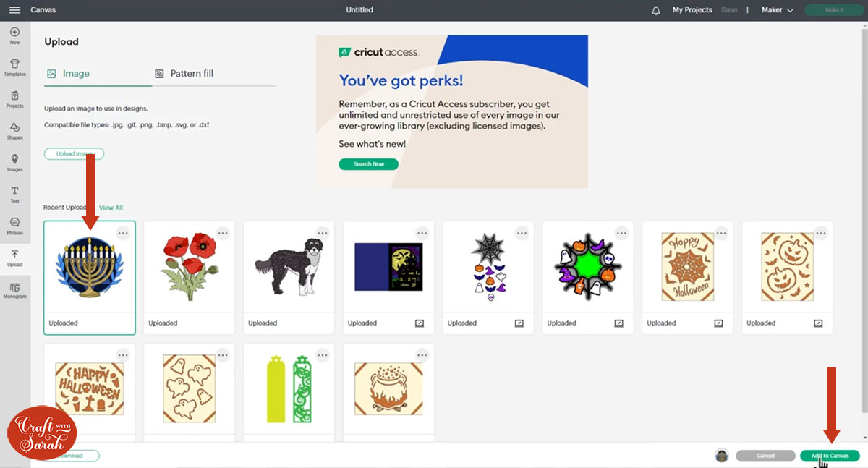Open options for Happy Halloween text card

(123, 355)
